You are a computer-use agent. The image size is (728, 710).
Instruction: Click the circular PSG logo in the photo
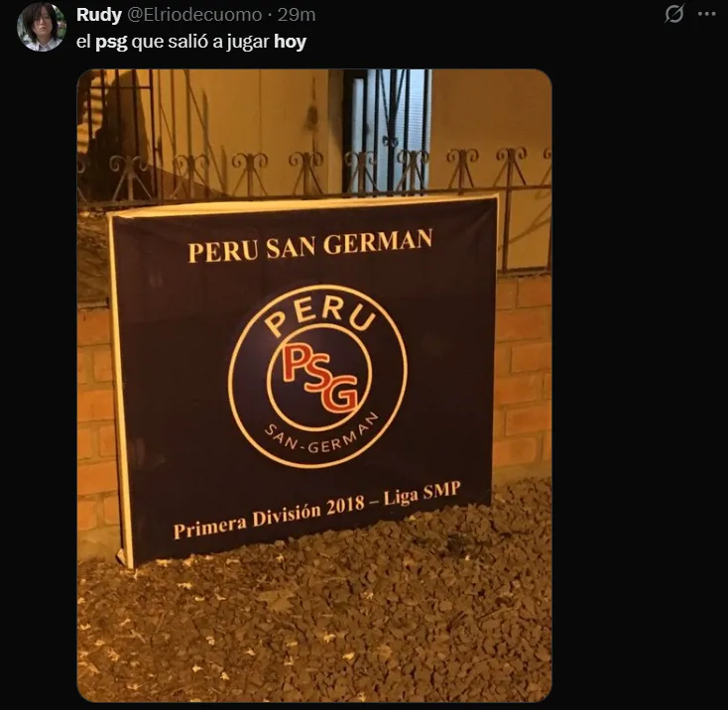pos(317,376)
